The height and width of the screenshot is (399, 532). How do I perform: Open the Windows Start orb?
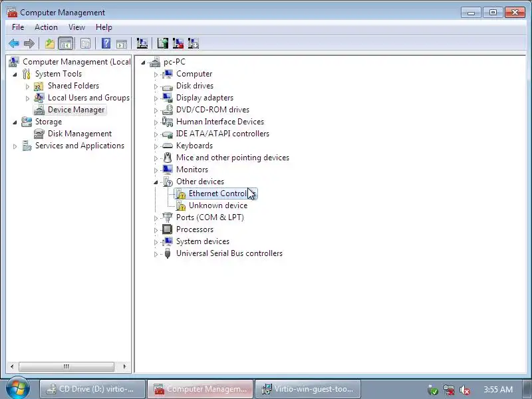(x=18, y=388)
